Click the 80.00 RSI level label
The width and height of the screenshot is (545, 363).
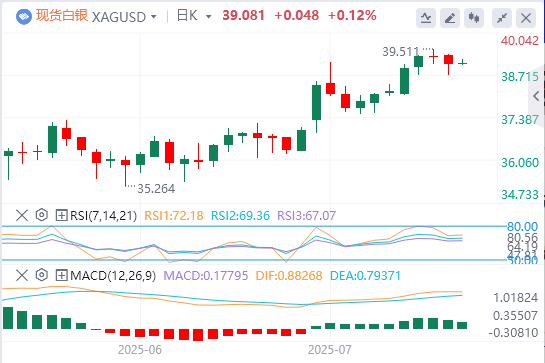click(522, 227)
